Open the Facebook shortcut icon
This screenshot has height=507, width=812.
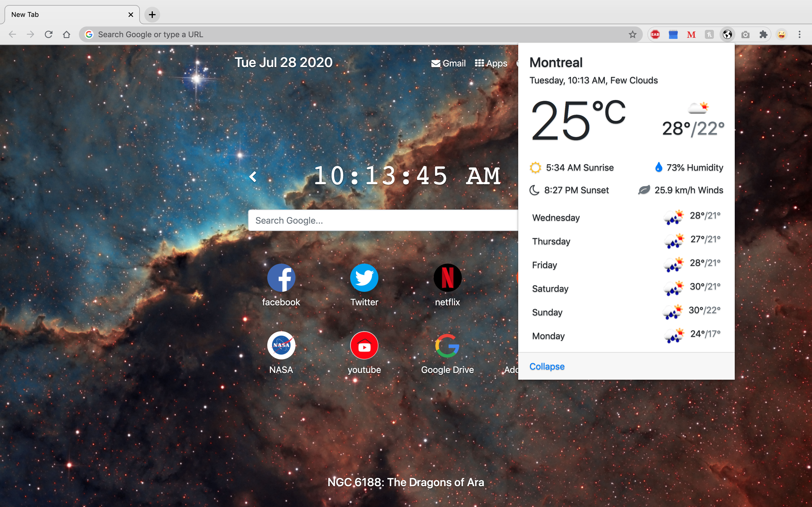click(x=281, y=278)
